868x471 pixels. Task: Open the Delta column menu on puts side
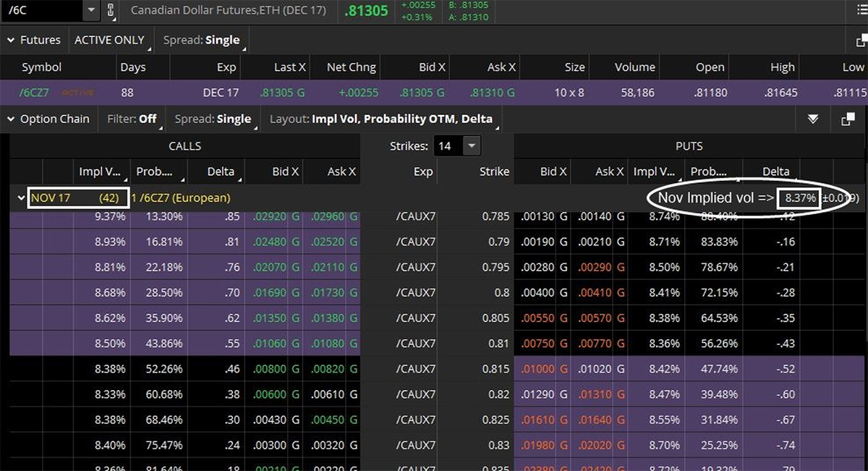coord(775,171)
